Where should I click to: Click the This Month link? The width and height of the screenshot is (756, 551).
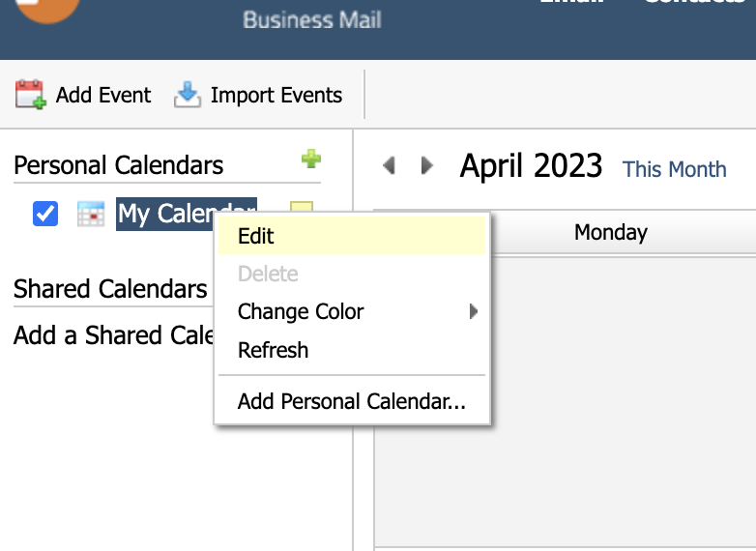point(674,169)
